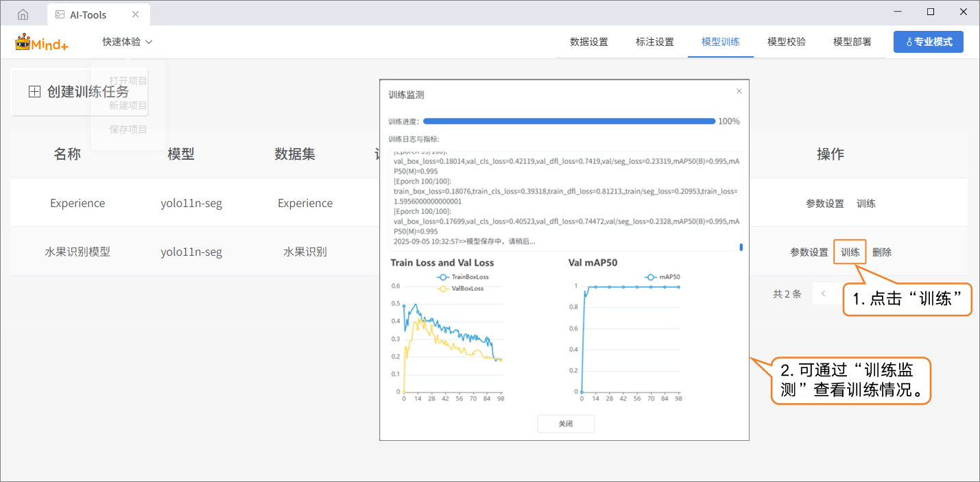Click the training progress bar

pyautogui.click(x=569, y=121)
